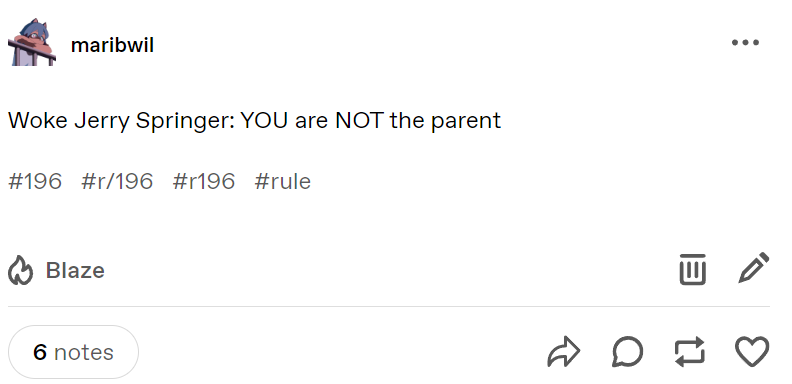Open the maribwil blog username link

point(112,45)
